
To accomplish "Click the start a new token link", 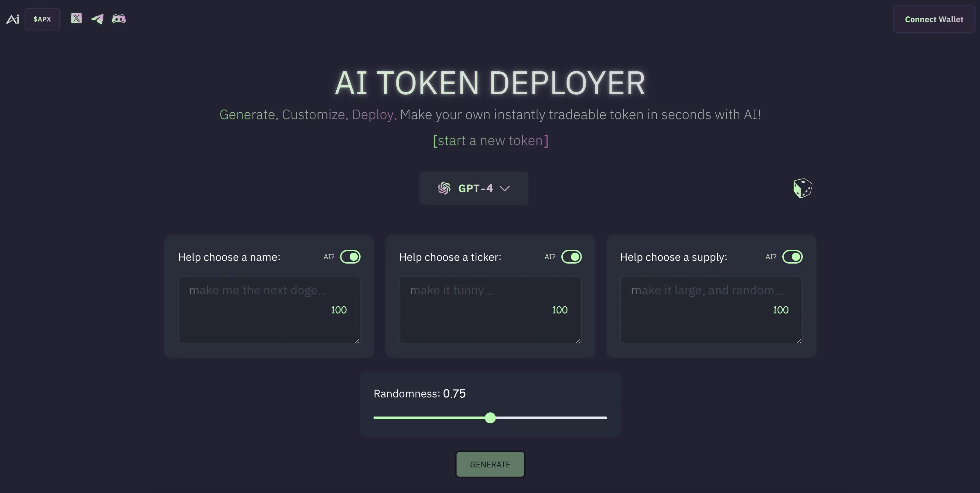I will click(x=490, y=140).
